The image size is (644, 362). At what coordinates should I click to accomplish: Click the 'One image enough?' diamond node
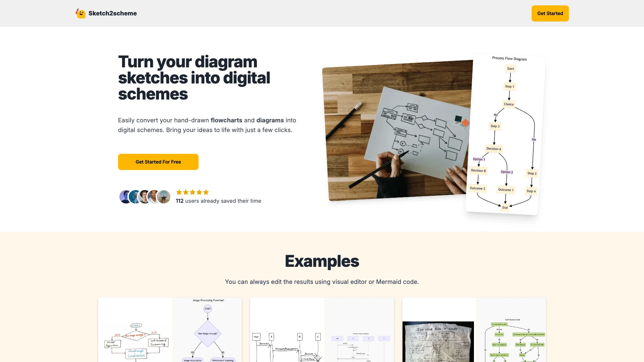(208, 334)
